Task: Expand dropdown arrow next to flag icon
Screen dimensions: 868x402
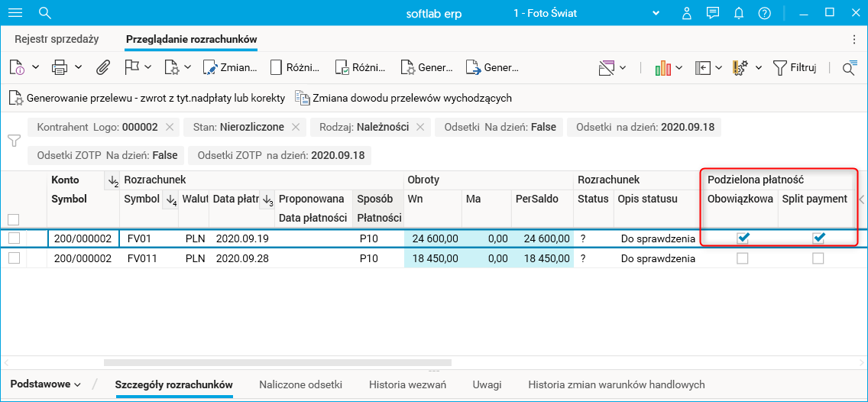Action: point(148,67)
